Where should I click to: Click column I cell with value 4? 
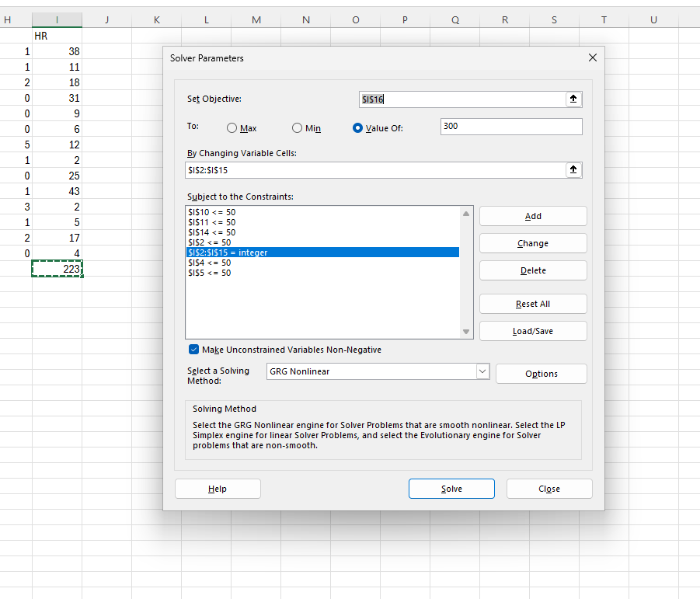tap(57, 253)
